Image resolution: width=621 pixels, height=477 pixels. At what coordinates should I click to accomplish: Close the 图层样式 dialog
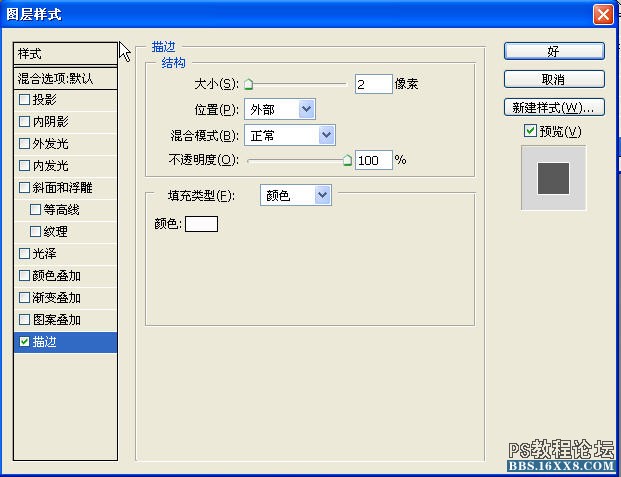[x=603, y=15]
